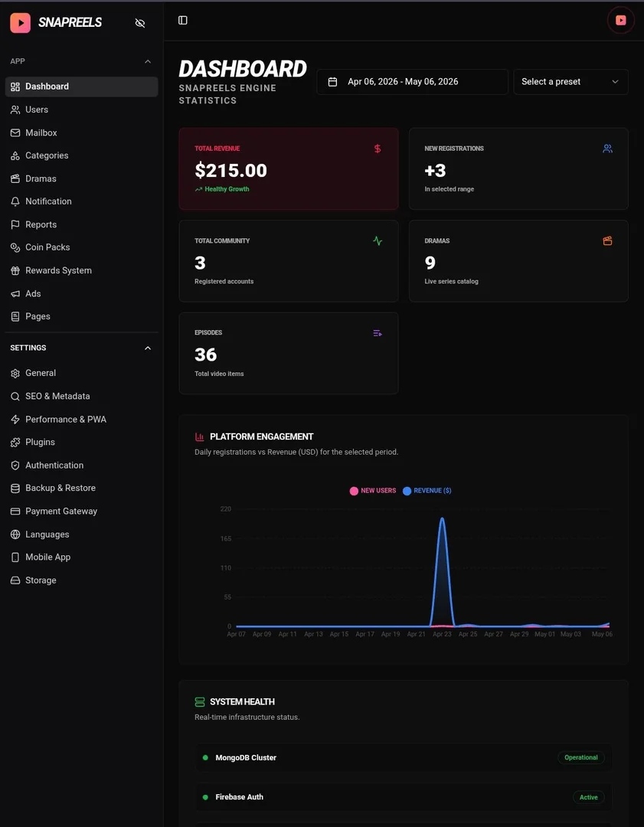
Task: Collapse the SETTINGS sidebar section
Action: [148, 348]
